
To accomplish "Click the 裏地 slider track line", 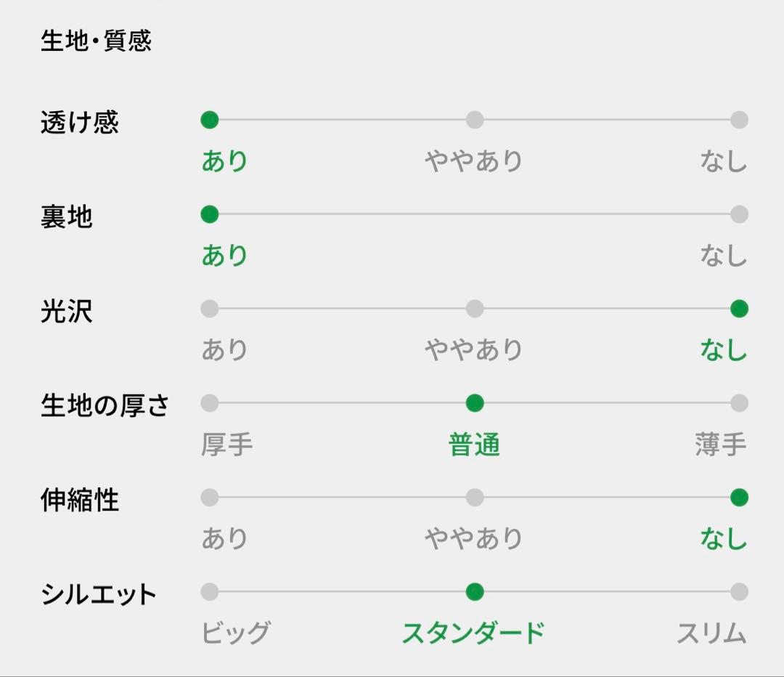I will coord(475,214).
